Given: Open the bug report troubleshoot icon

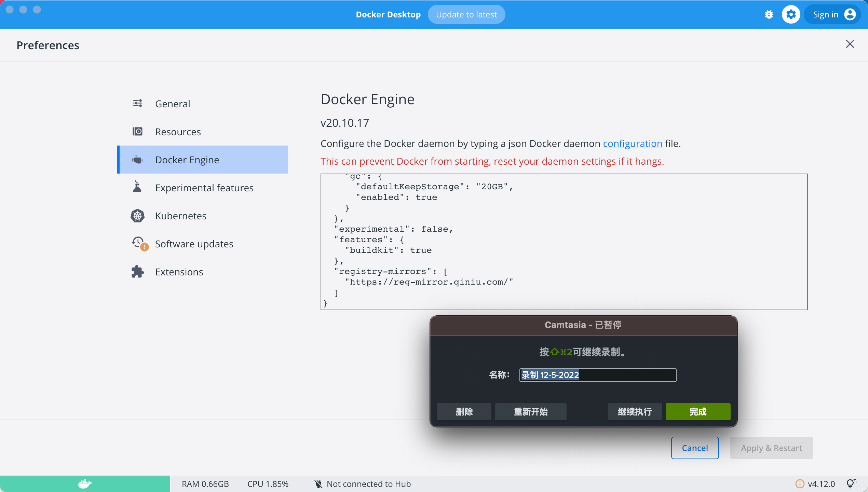Looking at the screenshot, I should pyautogui.click(x=769, y=14).
